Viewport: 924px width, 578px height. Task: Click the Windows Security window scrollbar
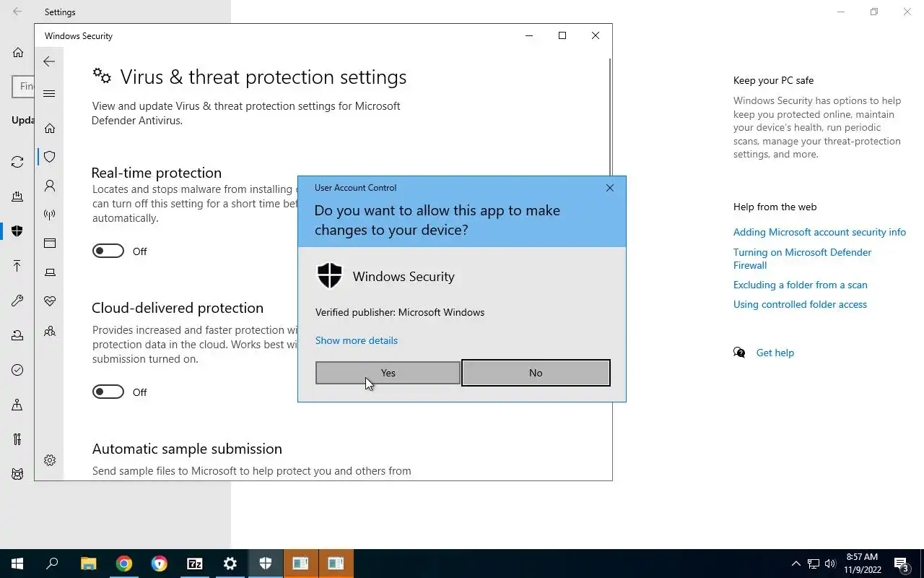(x=610, y=116)
